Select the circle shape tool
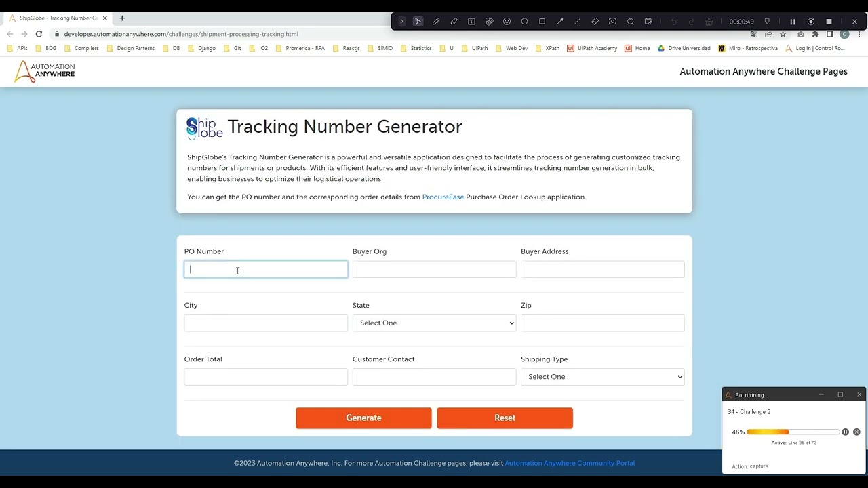This screenshot has height=488, width=868. tap(524, 22)
